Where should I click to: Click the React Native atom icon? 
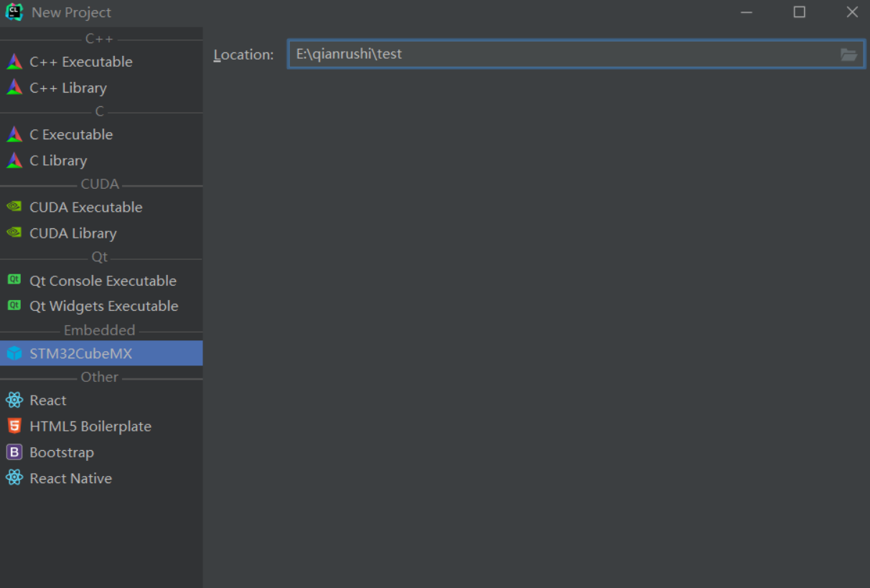pos(14,477)
